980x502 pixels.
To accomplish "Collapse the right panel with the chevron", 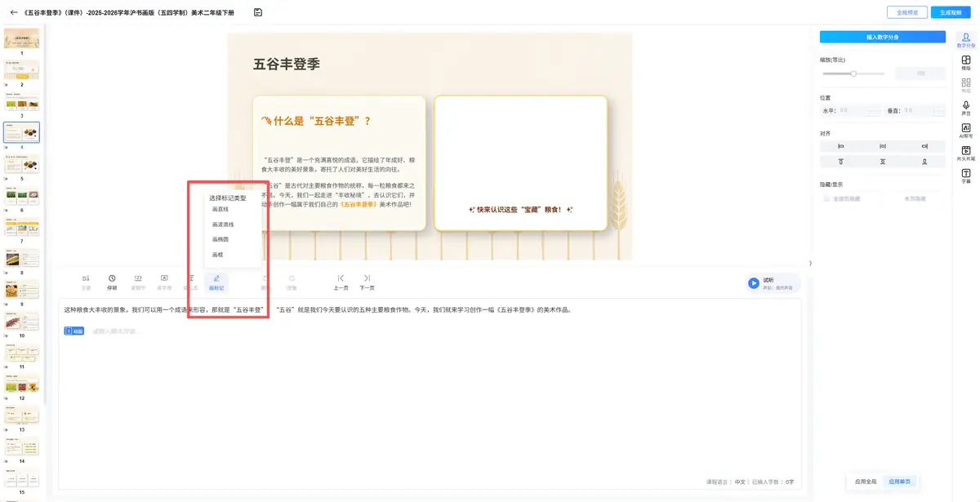I will click(x=810, y=263).
